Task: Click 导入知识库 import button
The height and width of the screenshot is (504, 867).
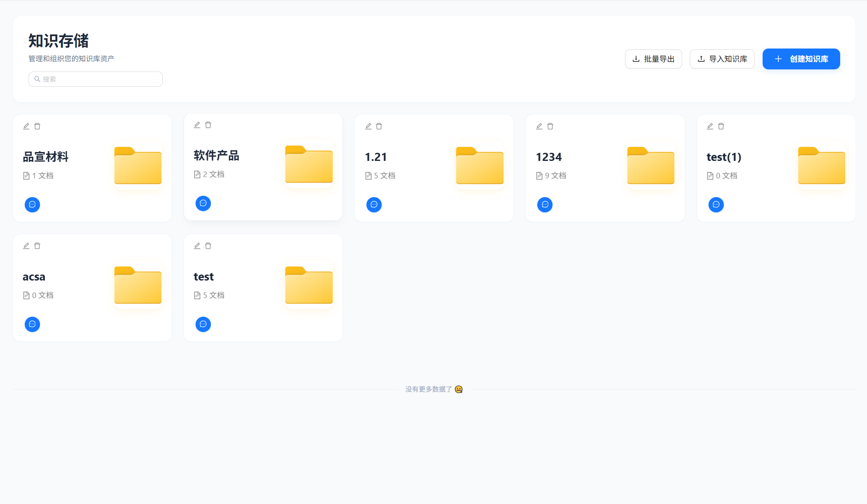Action: coord(722,59)
